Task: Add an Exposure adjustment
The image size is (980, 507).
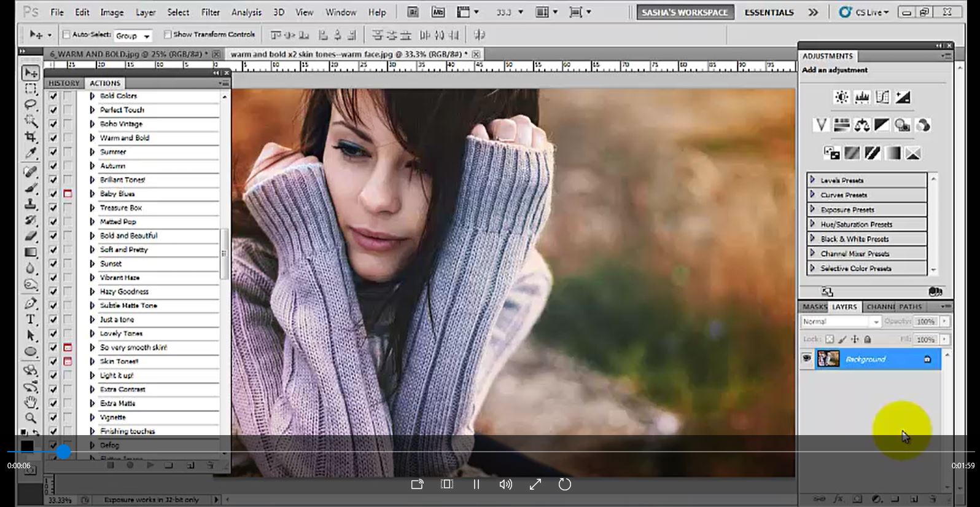Action: 903,97
